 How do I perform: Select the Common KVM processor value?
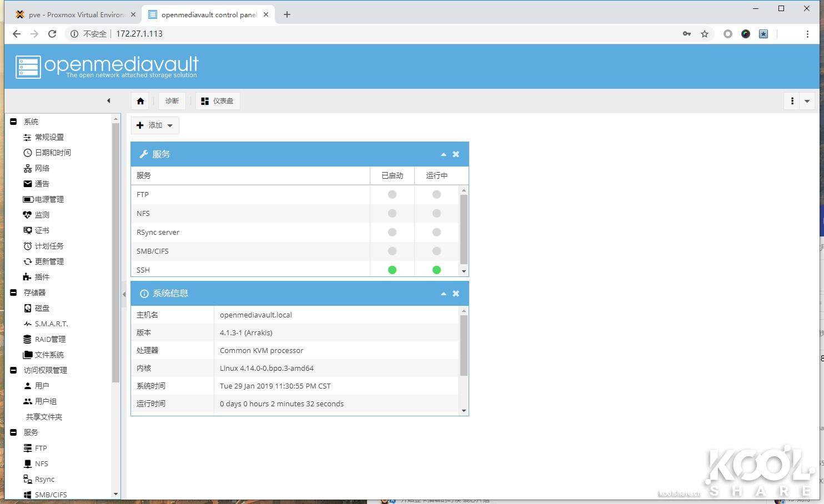262,350
